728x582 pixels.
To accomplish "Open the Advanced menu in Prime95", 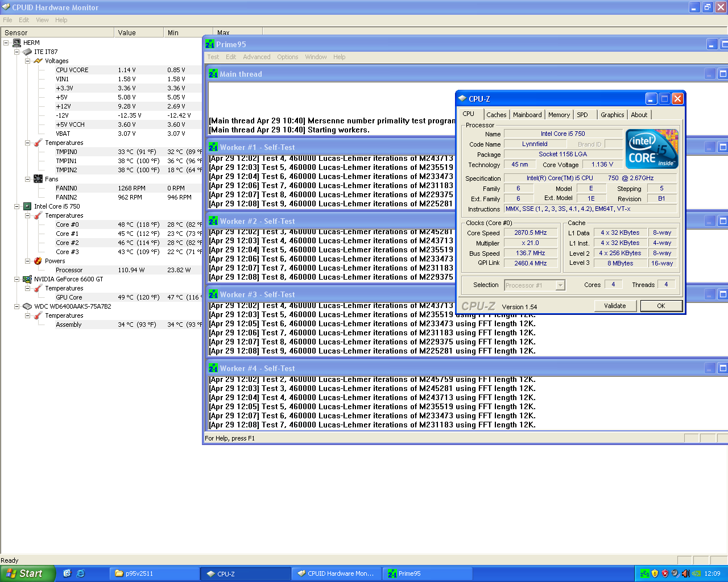I will click(x=257, y=57).
